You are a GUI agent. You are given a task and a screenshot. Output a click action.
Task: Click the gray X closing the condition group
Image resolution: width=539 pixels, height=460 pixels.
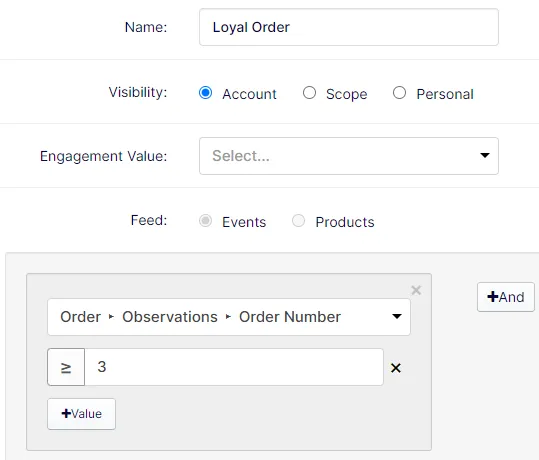pos(416,290)
